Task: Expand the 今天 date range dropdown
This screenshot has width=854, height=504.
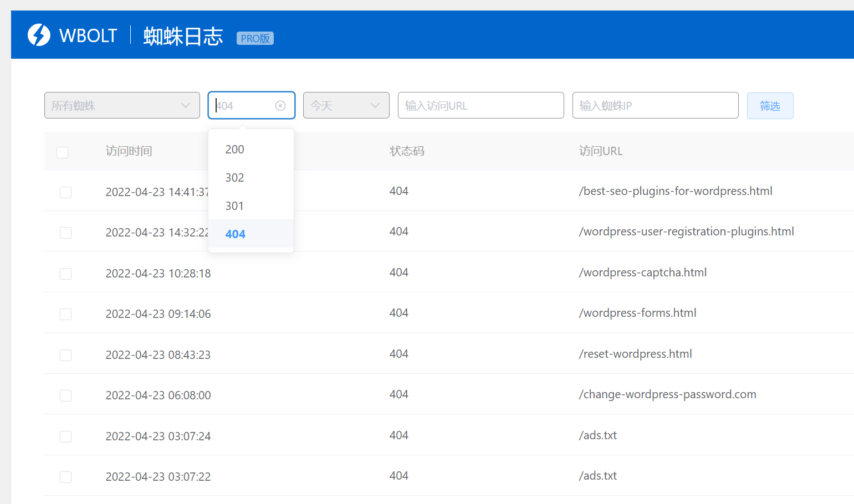Action: point(346,105)
